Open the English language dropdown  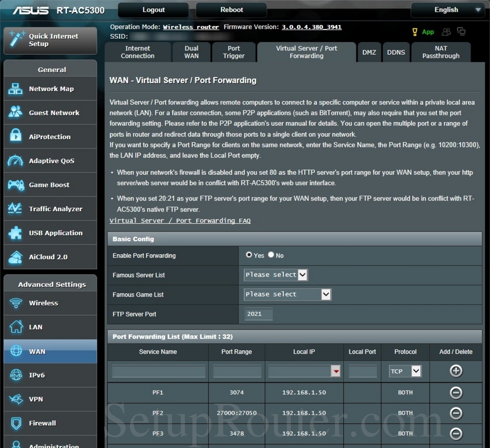coord(448,10)
